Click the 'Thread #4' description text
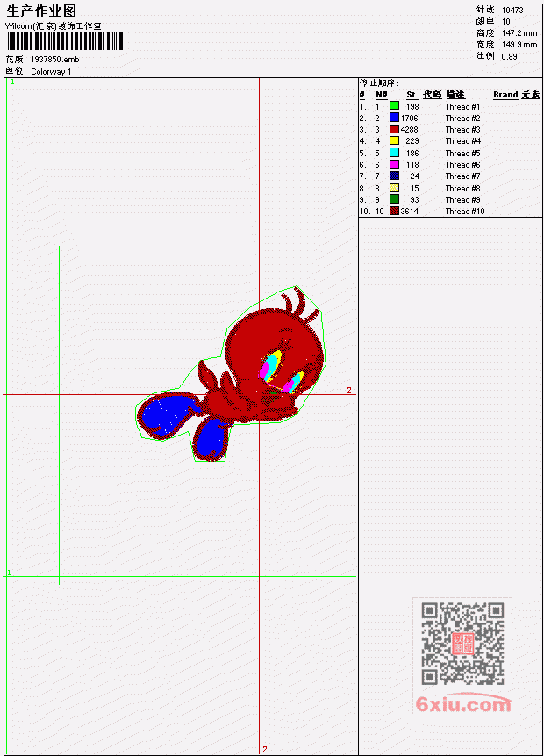Image resolution: width=544 pixels, height=756 pixels. coord(462,141)
